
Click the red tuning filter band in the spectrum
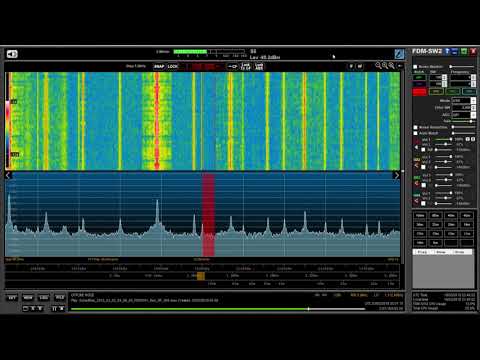208,215
